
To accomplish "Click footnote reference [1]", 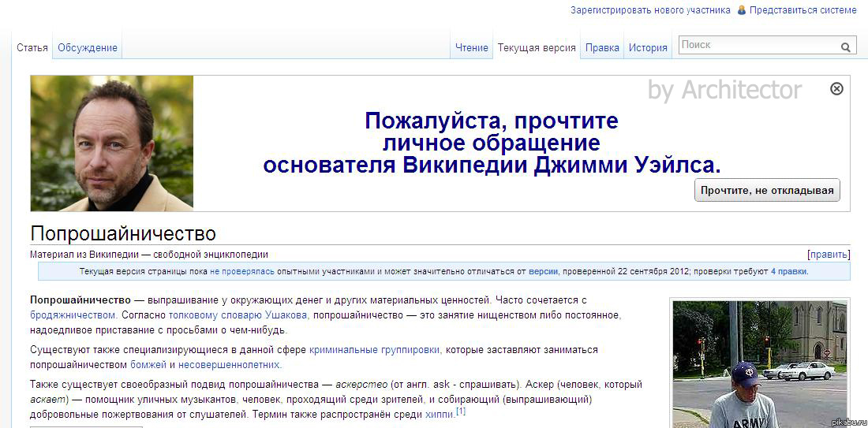I will click(461, 411).
